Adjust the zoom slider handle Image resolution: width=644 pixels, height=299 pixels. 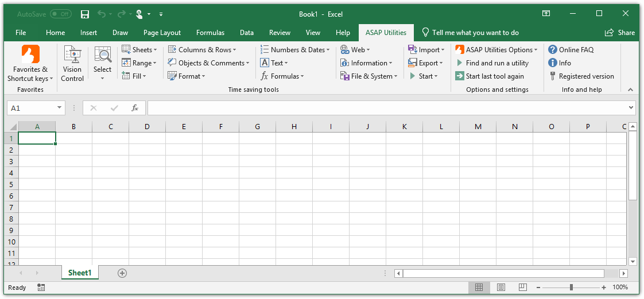pos(571,288)
